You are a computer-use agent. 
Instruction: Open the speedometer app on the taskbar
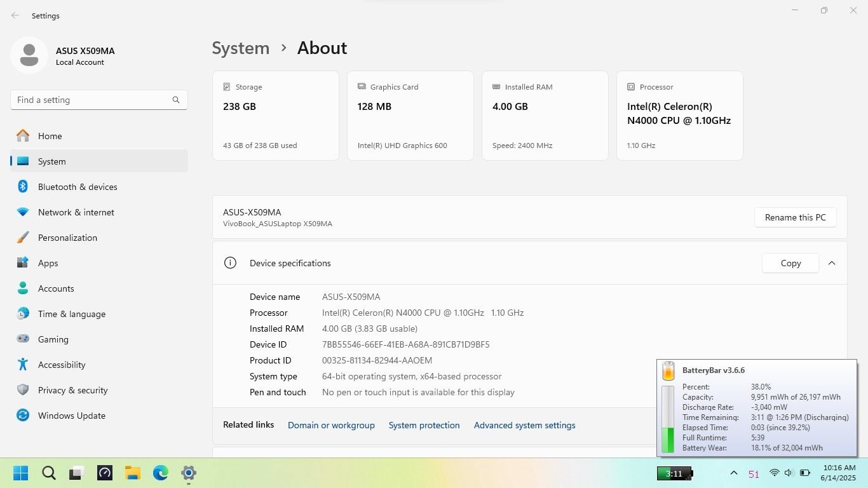[105, 473]
